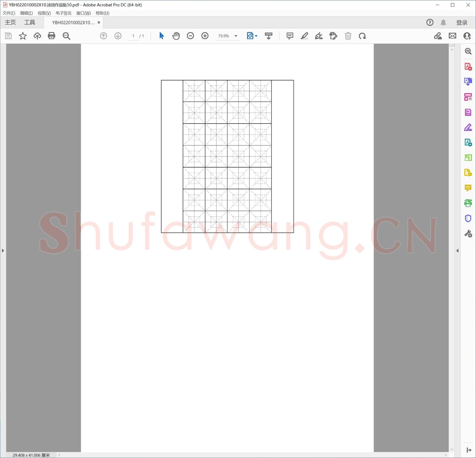Open the Organize Pages tool
The height and width of the screenshot is (458, 476).
pos(468,97)
